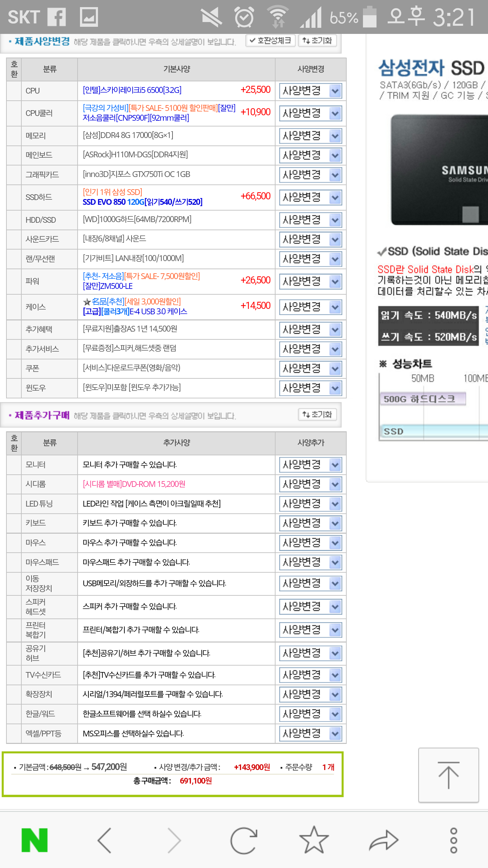The image size is (488, 868).
Task: Select the WD 1000G하드 entry
Action: (137, 219)
